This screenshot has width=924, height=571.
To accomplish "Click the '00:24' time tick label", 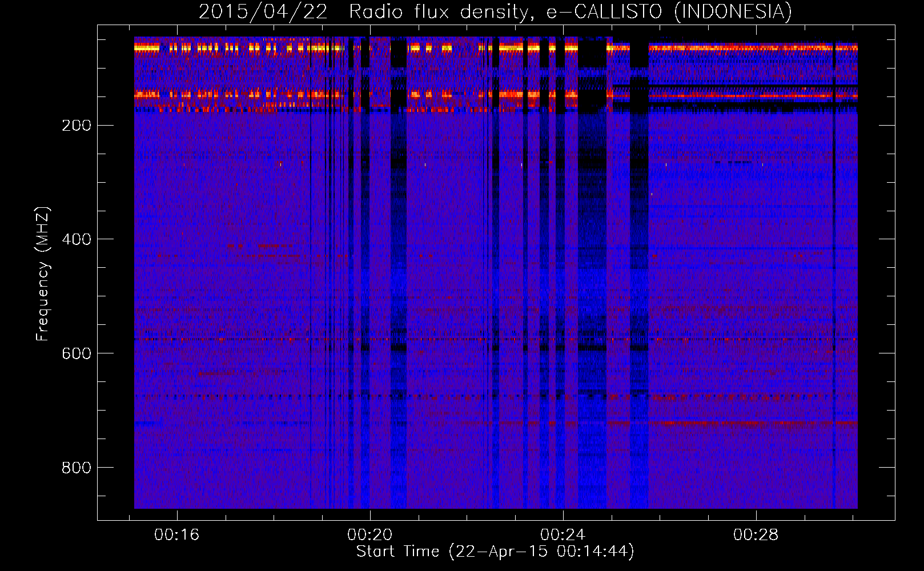I will pos(563,535).
